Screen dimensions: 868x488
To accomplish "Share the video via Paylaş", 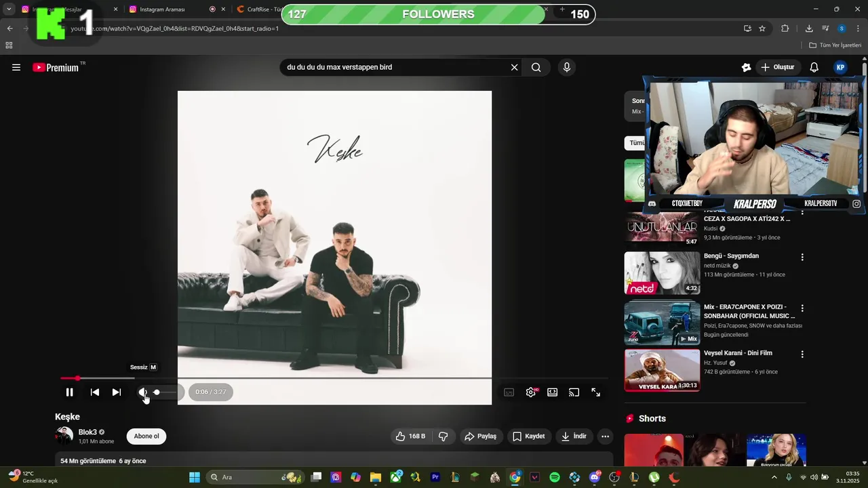I will pos(481,436).
